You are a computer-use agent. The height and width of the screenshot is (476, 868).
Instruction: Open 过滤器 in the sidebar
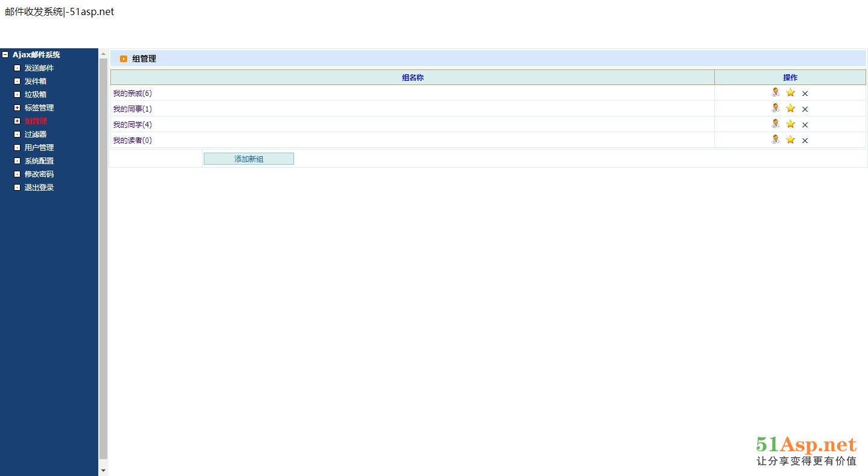click(36, 135)
